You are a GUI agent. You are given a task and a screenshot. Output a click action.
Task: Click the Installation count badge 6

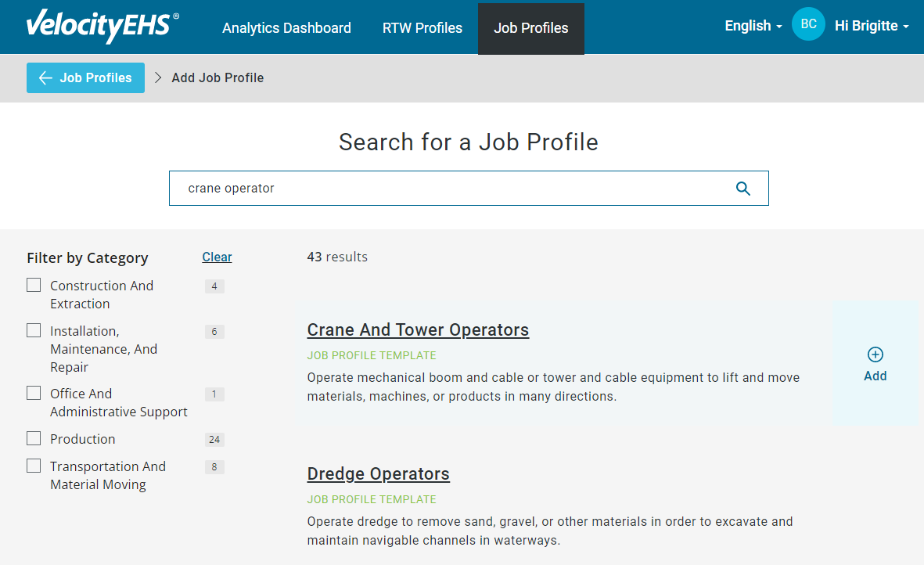(214, 332)
